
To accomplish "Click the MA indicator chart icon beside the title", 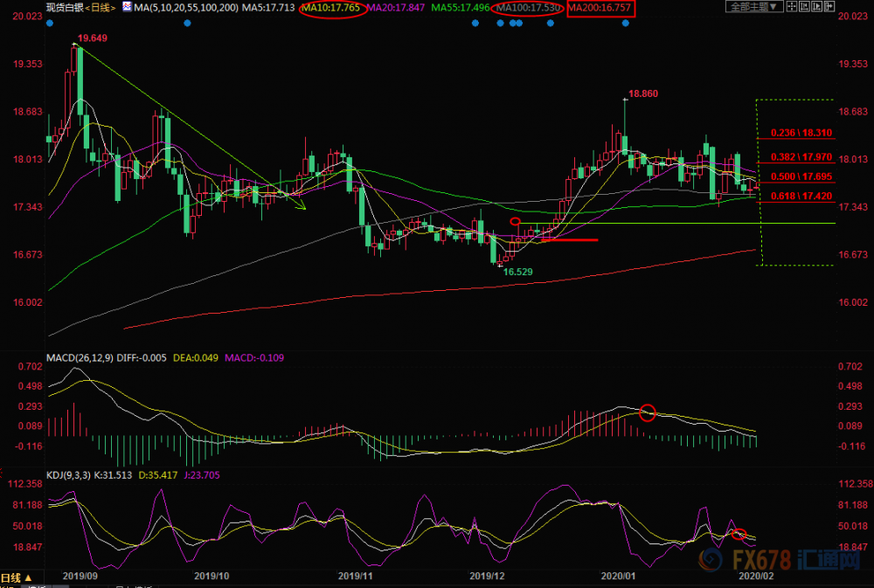I will pyautogui.click(x=127, y=7).
